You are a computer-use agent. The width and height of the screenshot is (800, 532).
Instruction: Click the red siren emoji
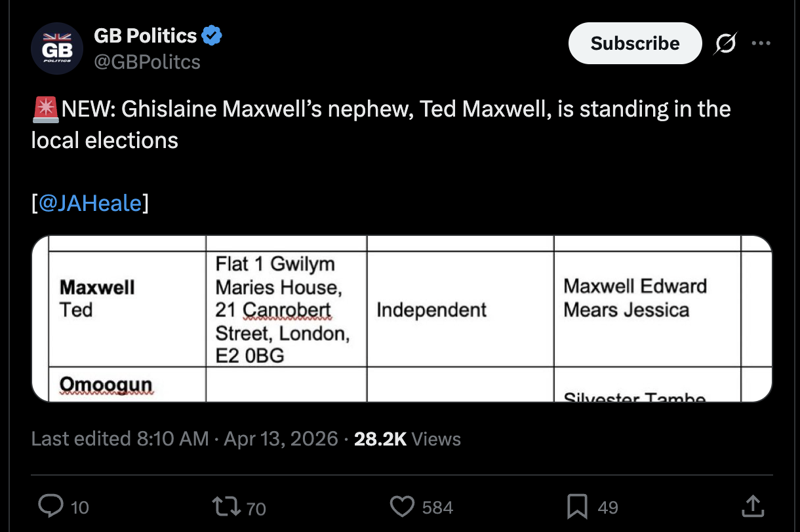click(45, 109)
